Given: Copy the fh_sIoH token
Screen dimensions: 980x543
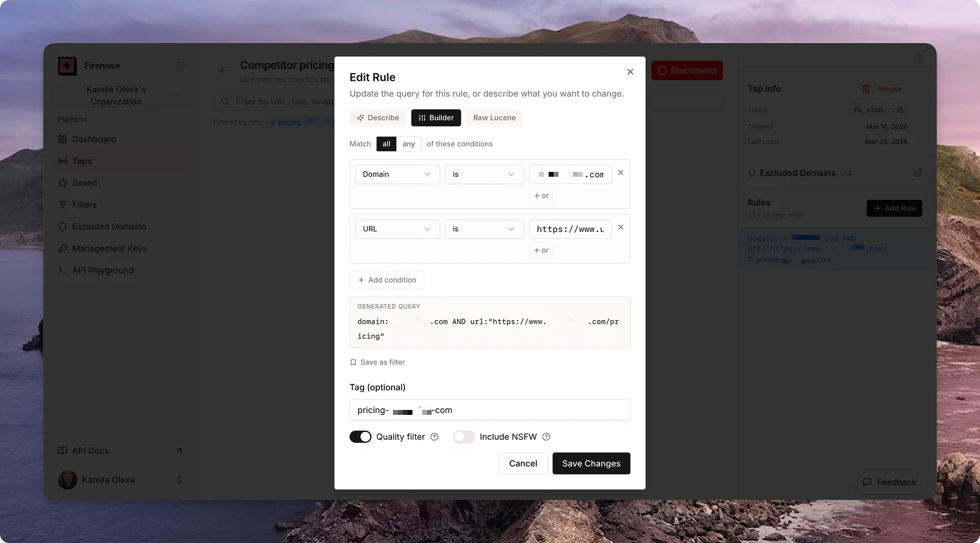Looking at the screenshot, I should coord(900,111).
